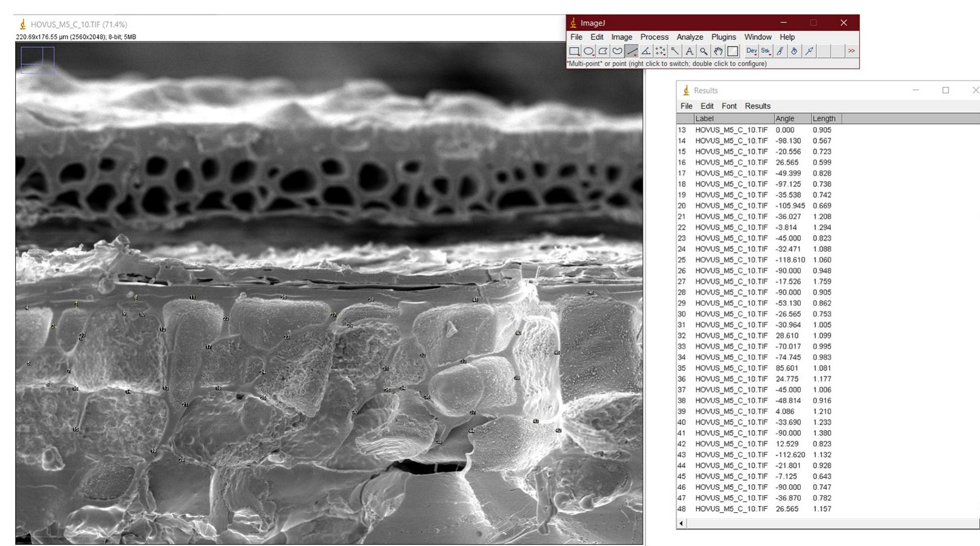Image resolution: width=980 pixels, height=546 pixels.
Task: Select the Color picker tool
Action: [733, 51]
